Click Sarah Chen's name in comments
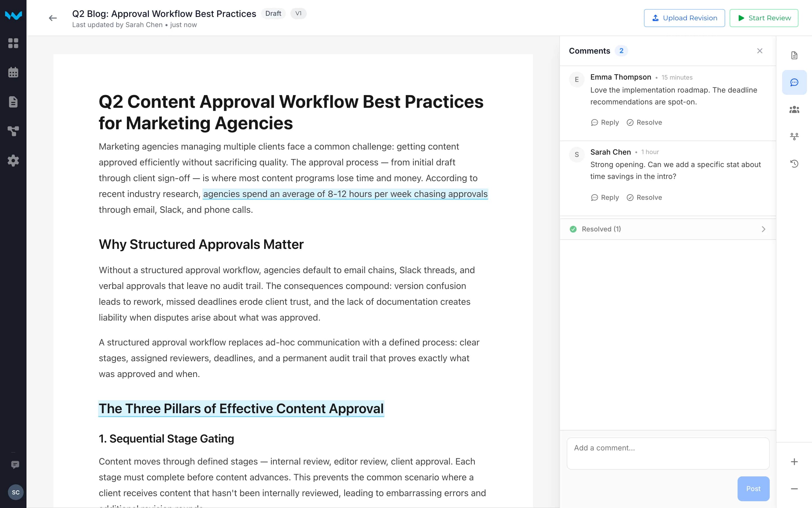The width and height of the screenshot is (812, 508). (x=610, y=152)
